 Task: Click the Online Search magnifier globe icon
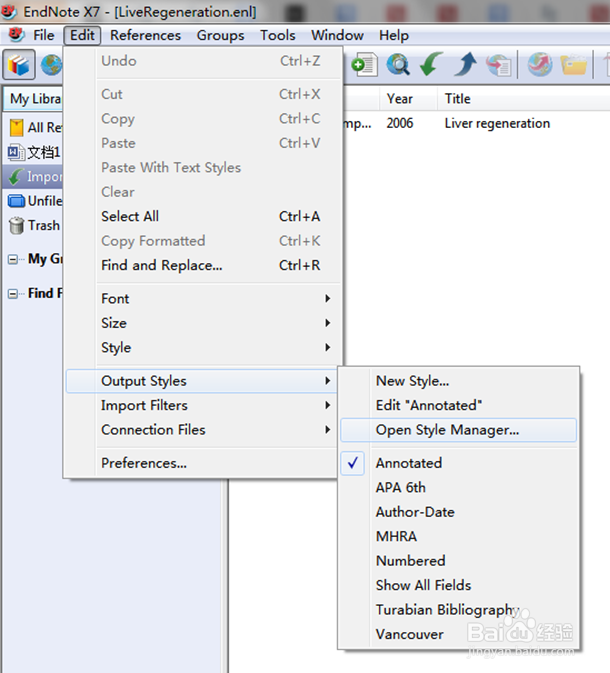coord(398,65)
